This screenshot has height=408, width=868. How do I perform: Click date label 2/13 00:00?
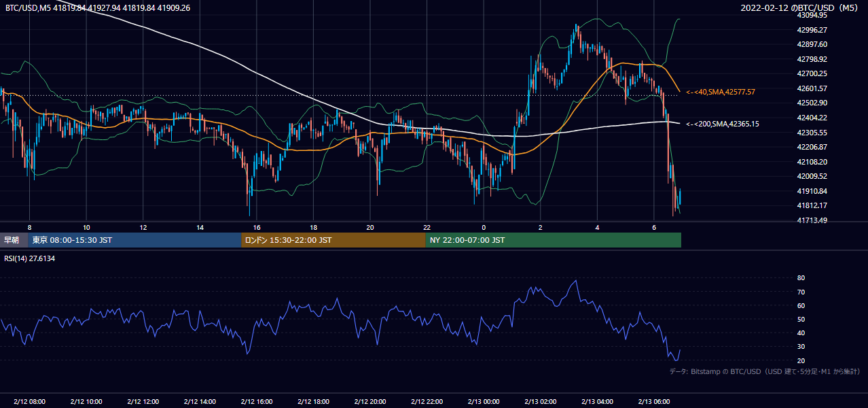point(484,402)
